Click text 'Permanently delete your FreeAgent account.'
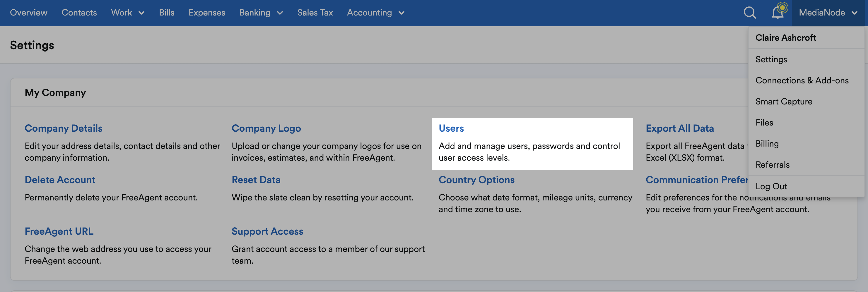Image resolution: width=868 pixels, height=292 pixels. 111,197
